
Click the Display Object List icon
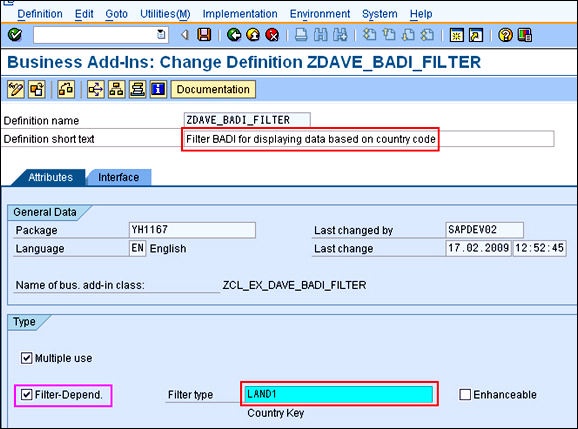click(x=96, y=90)
